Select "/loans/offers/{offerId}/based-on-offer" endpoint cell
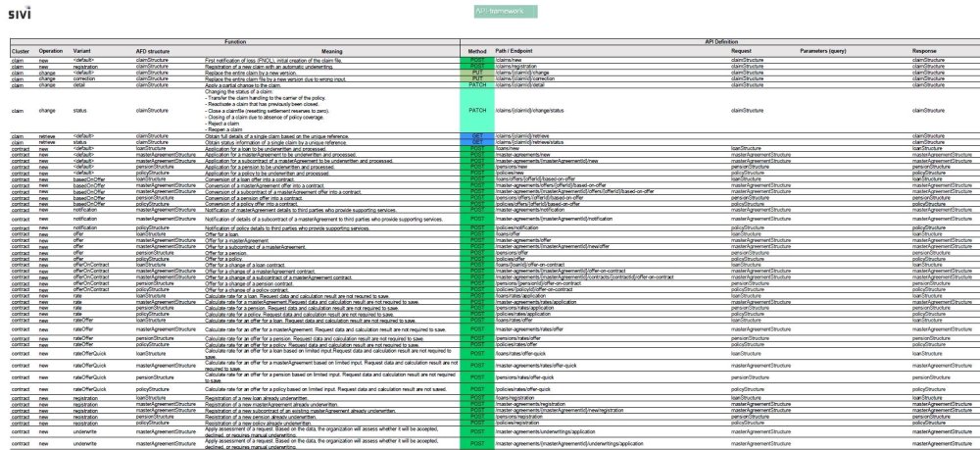This screenshot has width=980, height=450. [x=612, y=179]
